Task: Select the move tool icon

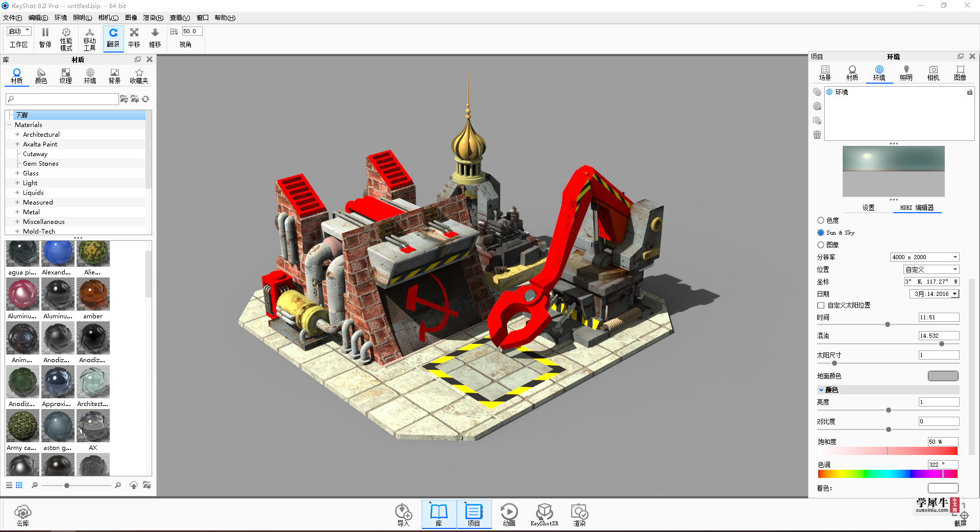Action: pos(90,33)
